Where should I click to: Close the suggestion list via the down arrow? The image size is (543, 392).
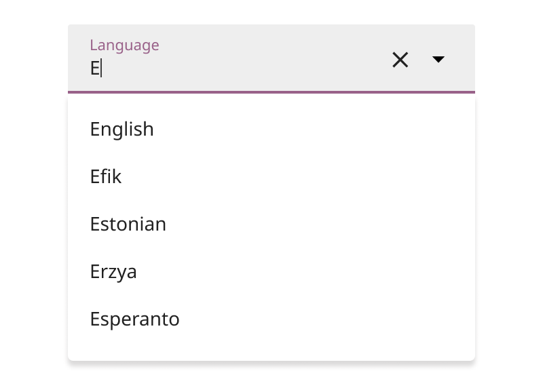438,60
